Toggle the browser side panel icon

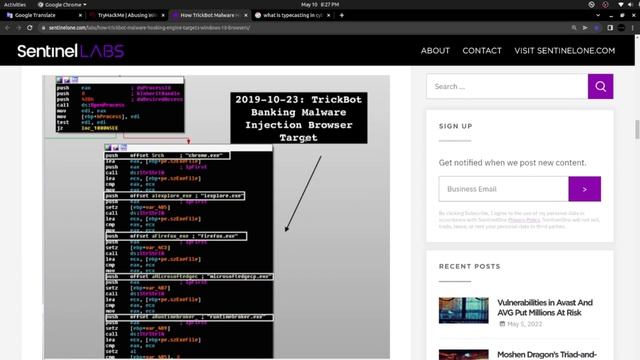[610, 28]
